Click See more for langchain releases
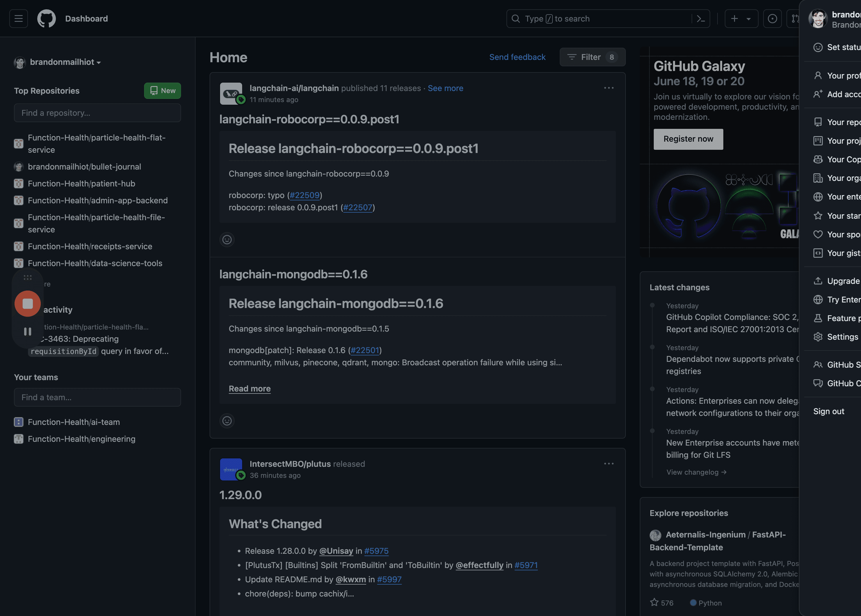 pyautogui.click(x=445, y=88)
